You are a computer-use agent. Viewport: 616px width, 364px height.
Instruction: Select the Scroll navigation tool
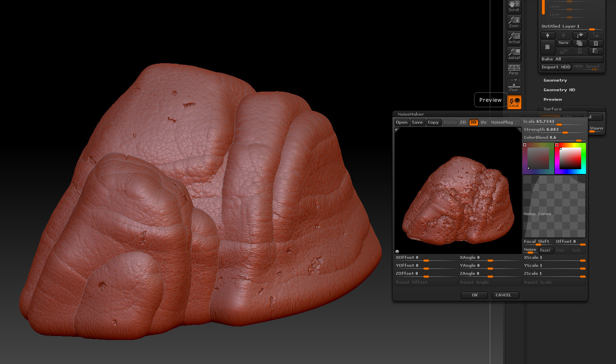coord(514,6)
